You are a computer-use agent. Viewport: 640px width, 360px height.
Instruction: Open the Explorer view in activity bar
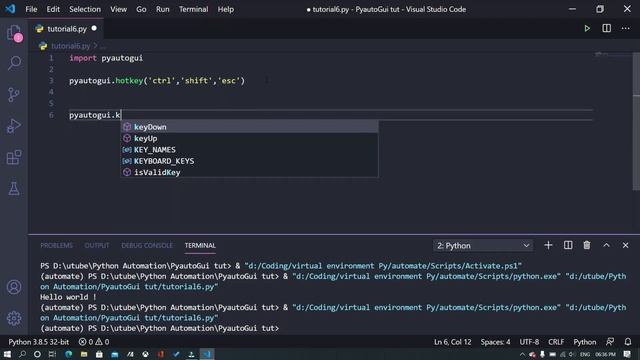pyautogui.click(x=14, y=32)
